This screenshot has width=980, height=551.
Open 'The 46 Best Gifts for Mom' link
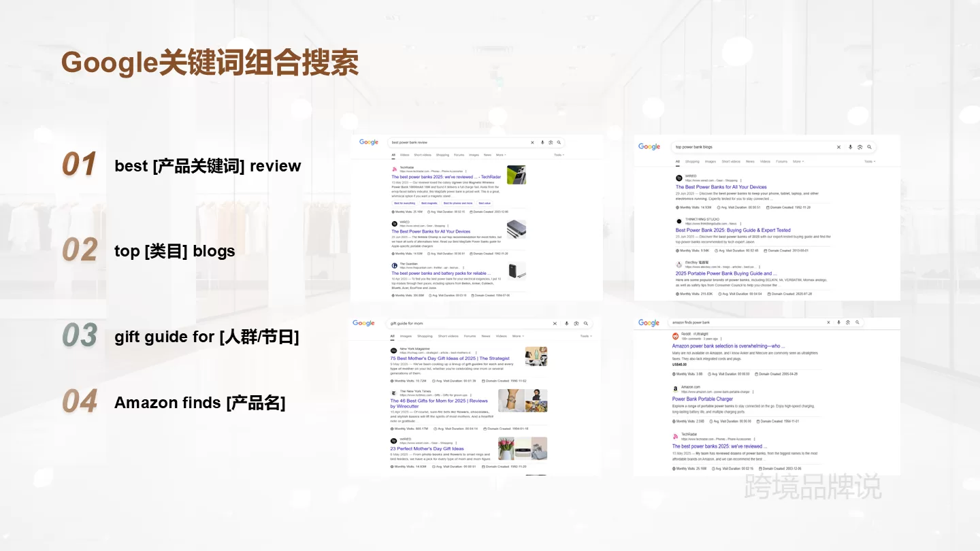click(439, 403)
